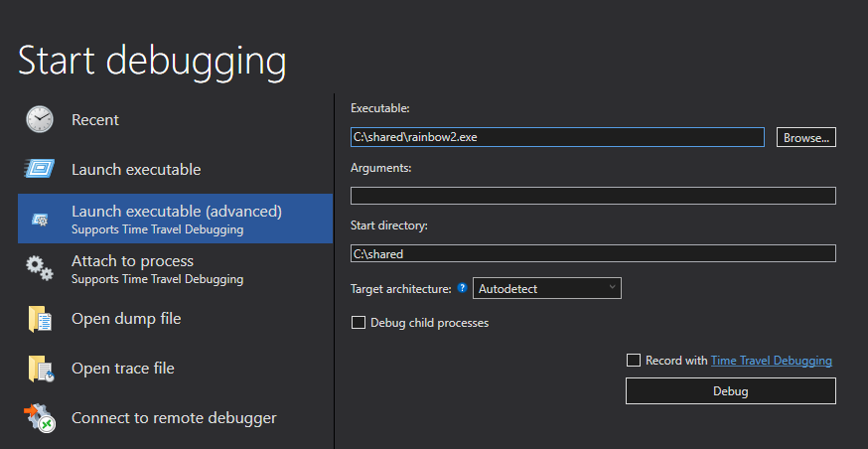Screen dimensions: 868x449
Task: Click the Start directory: label
Action: click(389, 225)
